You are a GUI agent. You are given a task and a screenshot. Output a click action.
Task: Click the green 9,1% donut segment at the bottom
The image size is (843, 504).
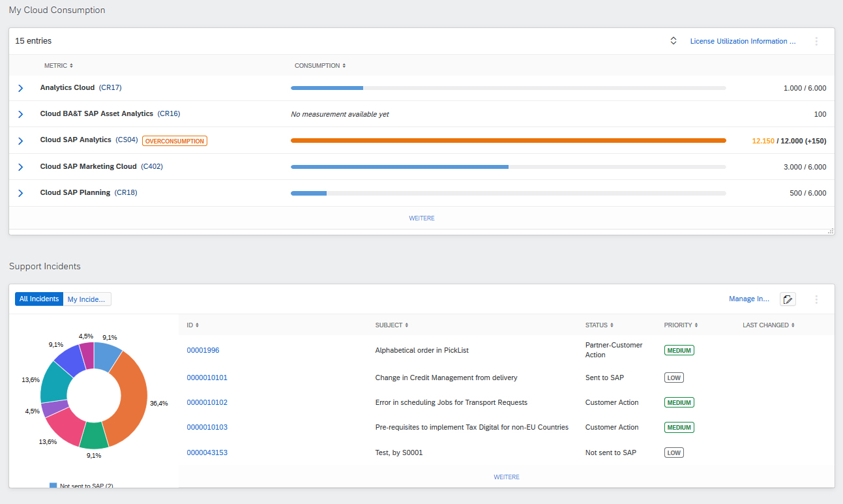click(94, 436)
